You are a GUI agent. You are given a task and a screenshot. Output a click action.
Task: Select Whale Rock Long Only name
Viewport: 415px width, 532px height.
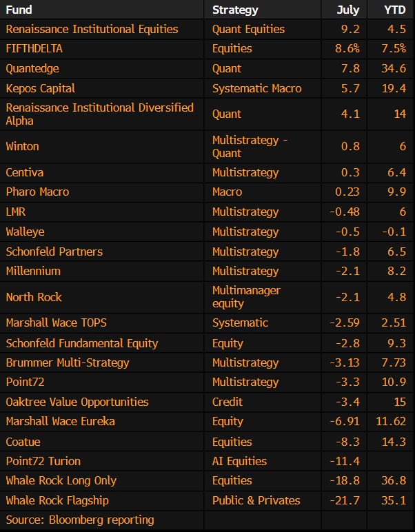61,481
